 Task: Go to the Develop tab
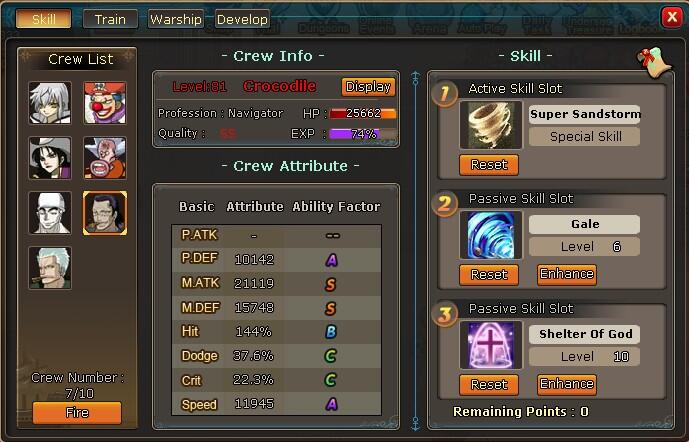pos(242,19)
